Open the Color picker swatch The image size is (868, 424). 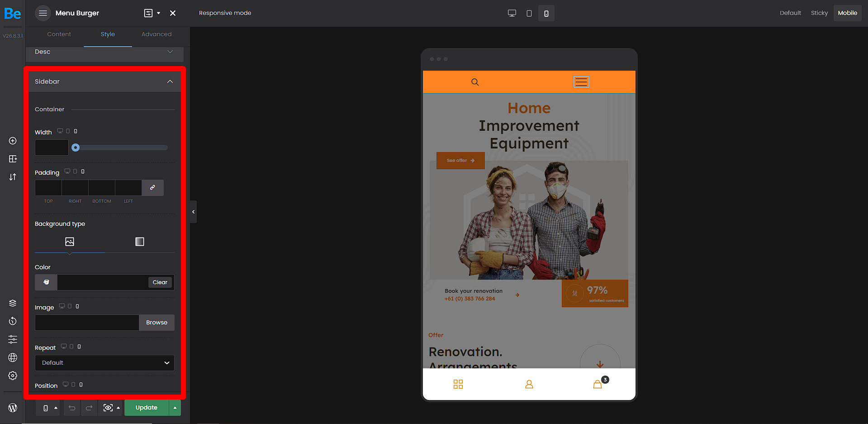coord(46,282)
